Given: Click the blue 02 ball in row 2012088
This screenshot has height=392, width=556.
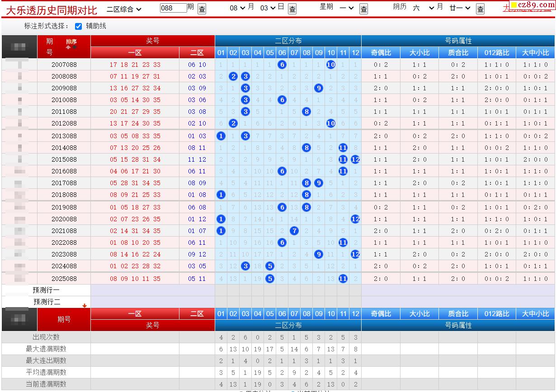Looking at the screenshot, I should [x=233, y=123].
